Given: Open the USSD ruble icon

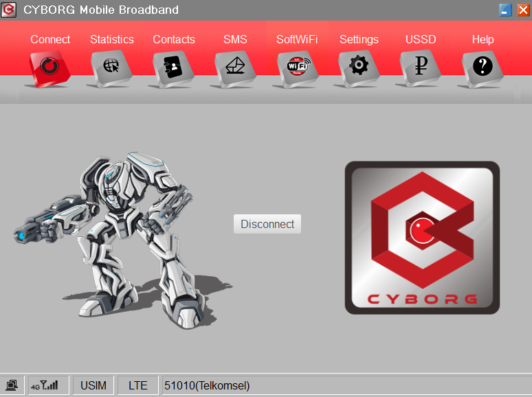Looking at the screenshot, I should coord(421,69).
